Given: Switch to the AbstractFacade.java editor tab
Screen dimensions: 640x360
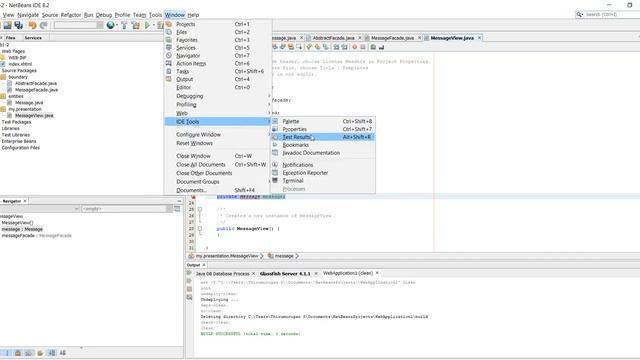Looking at the screenshot, I should tap(333, 38).
